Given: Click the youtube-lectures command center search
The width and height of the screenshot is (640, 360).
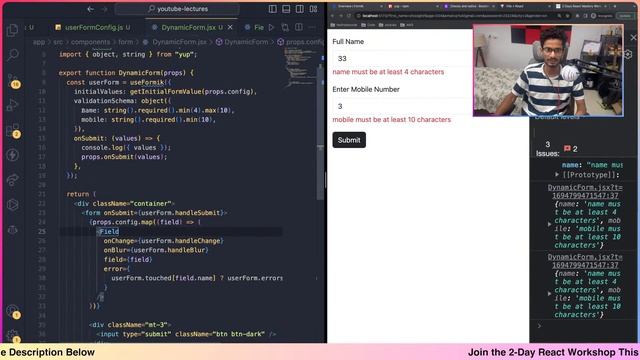Looking at the screenshot, I should point(177,9).
